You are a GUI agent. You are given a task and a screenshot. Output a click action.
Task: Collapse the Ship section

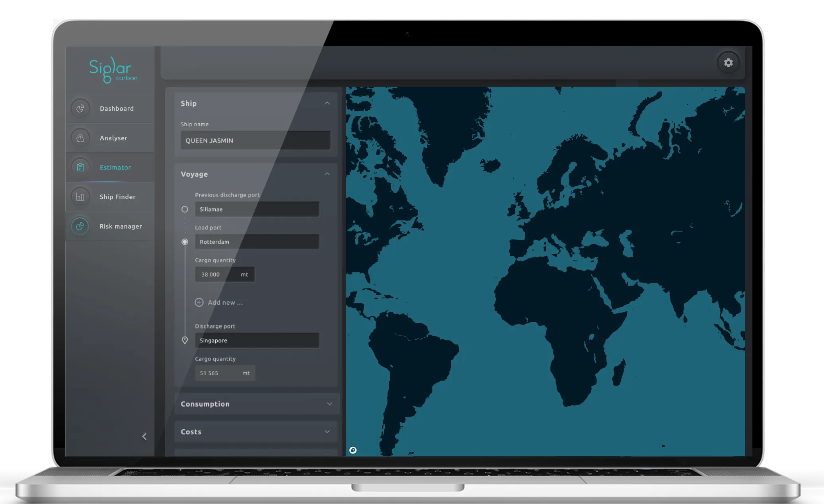[327, 103]
